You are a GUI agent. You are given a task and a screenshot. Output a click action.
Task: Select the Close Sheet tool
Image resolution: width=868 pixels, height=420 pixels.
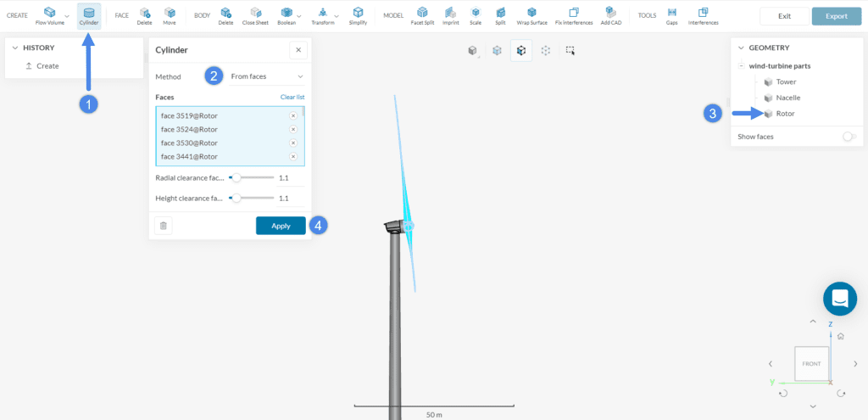(x=255, y=16)
